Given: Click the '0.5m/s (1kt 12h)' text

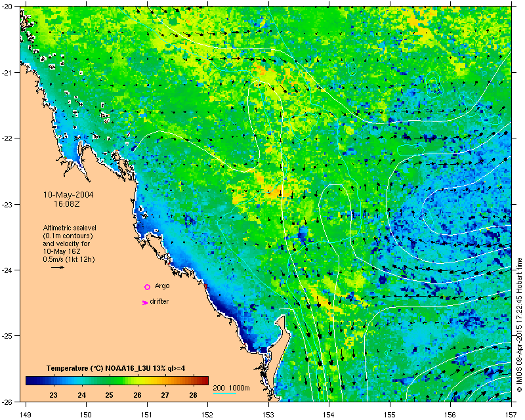Looking at the screenshot, I should tap(69, 259).
